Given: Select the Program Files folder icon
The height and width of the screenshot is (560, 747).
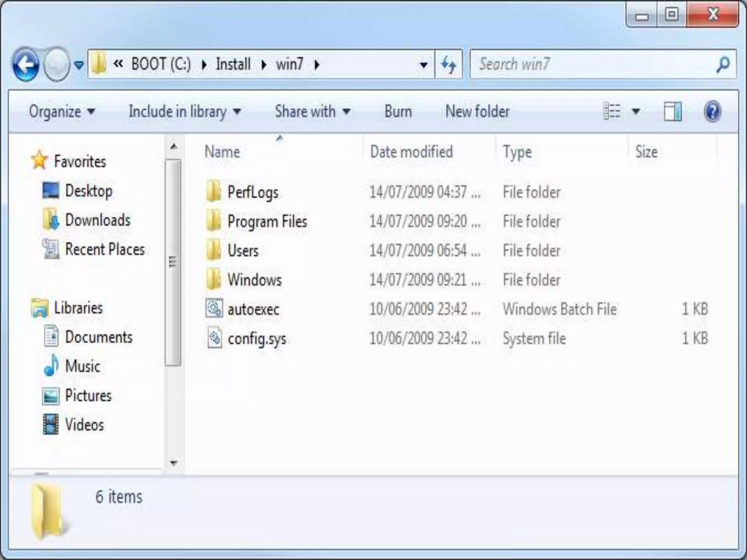Looking at the screenshot, I should tap(214, 220).
